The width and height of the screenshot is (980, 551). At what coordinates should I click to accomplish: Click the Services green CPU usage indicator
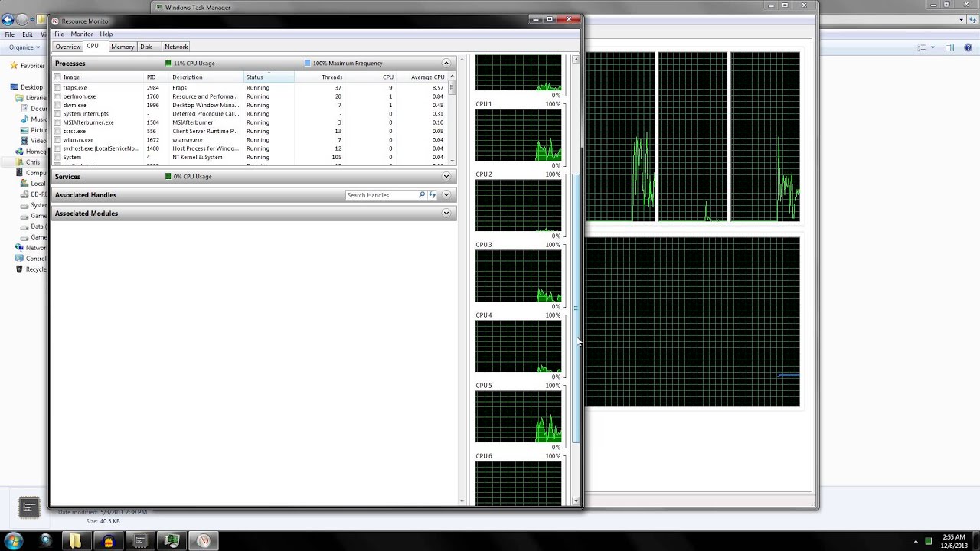click(x=168, y=177)
